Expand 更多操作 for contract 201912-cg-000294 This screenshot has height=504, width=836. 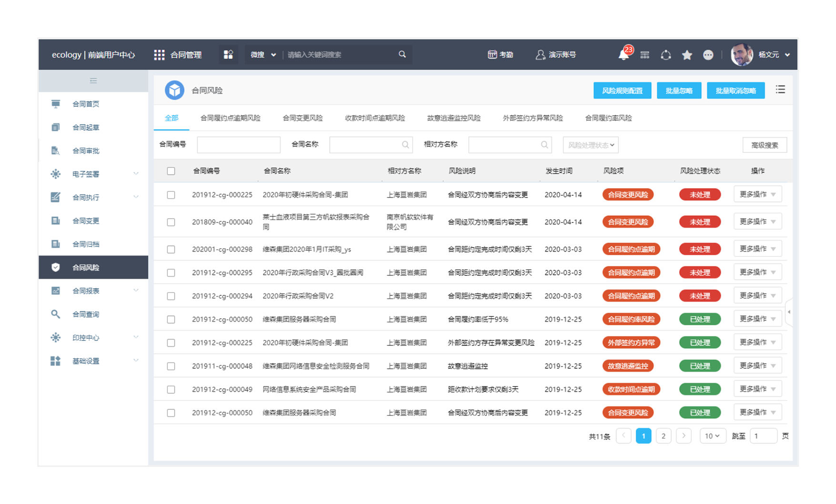(757, 296)
